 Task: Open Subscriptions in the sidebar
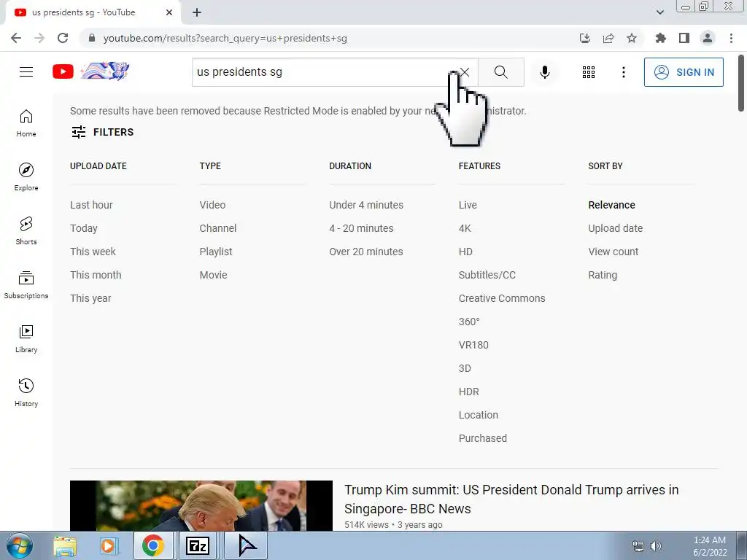(x=26, y=285)
